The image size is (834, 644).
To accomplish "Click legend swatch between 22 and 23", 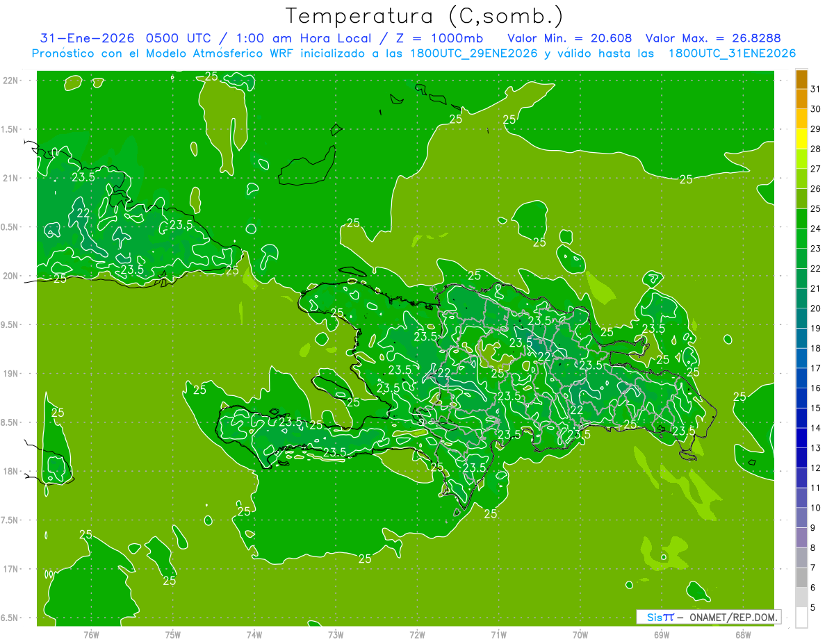I will (x=802, y=258).
